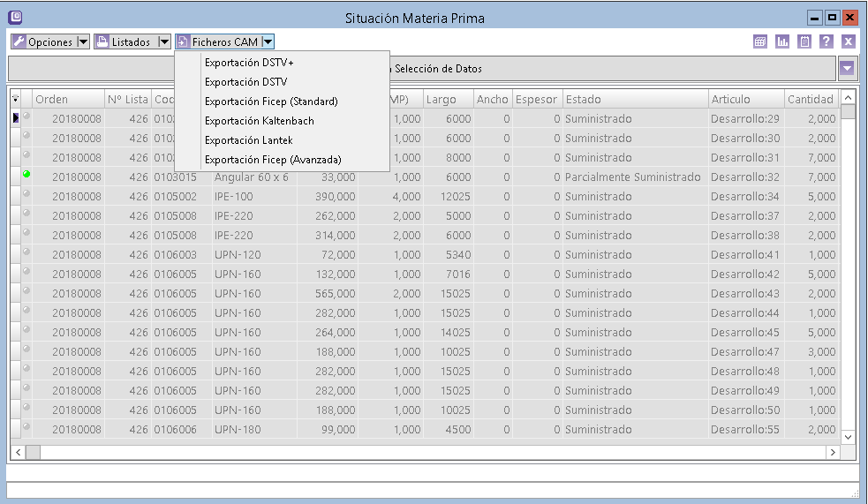Screen dimensions: 868x504
Task: Click the notepad clipboard icon
Action: pyautogui.click(x=804, y=41)
